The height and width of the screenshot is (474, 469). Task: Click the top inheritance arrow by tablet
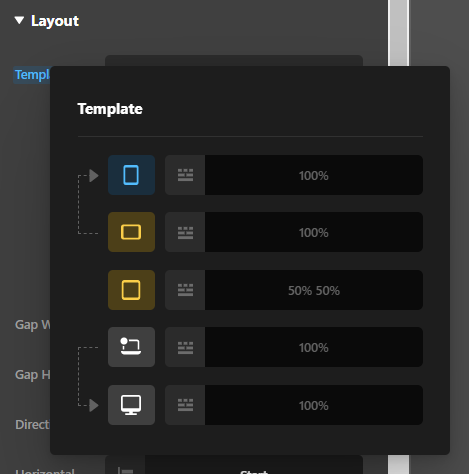click(x=94, y=175)
